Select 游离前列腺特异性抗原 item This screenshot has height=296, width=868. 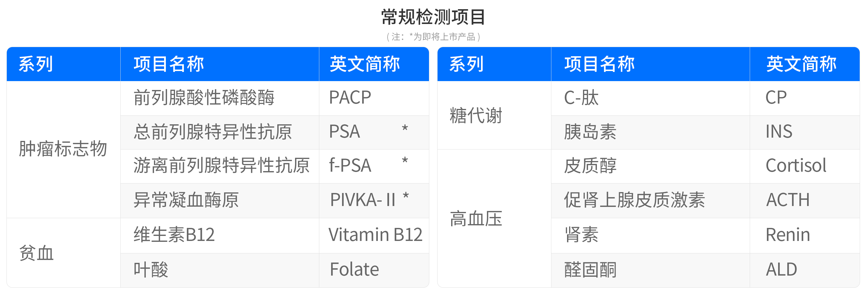click(221, 165)
